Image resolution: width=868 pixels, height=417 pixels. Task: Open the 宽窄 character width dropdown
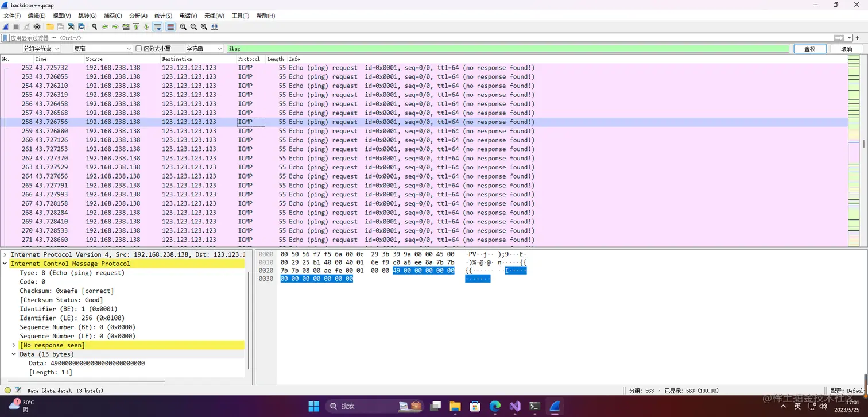click(102, 49)
